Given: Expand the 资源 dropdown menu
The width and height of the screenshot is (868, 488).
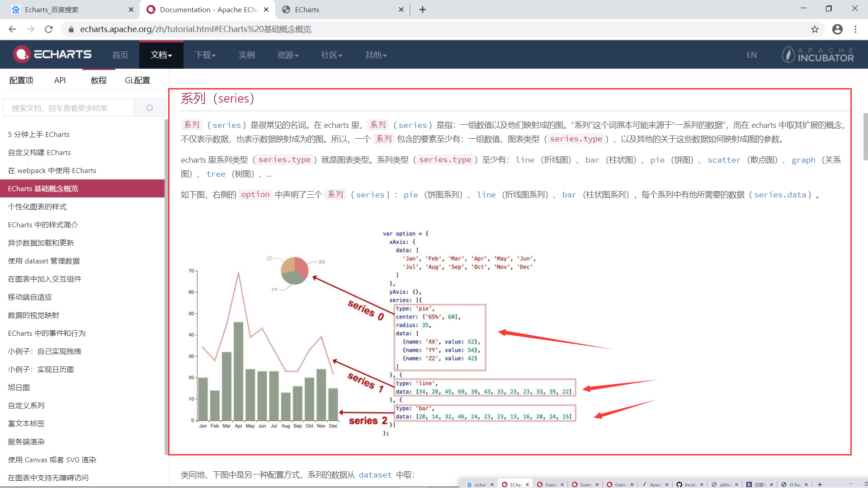Looking at the screenshot, I should point(288,55).
